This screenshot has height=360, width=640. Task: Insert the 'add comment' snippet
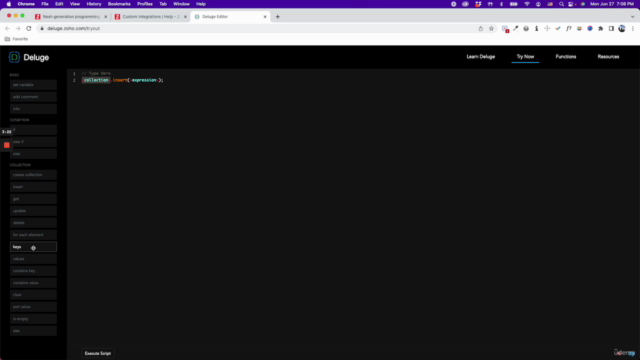pos(33,97)
